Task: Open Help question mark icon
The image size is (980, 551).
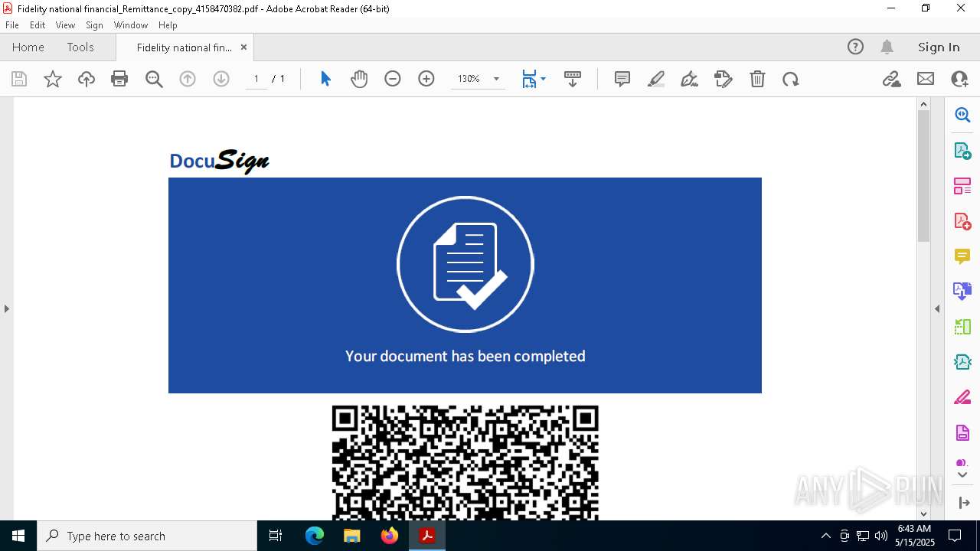Action: click(855, 47)
